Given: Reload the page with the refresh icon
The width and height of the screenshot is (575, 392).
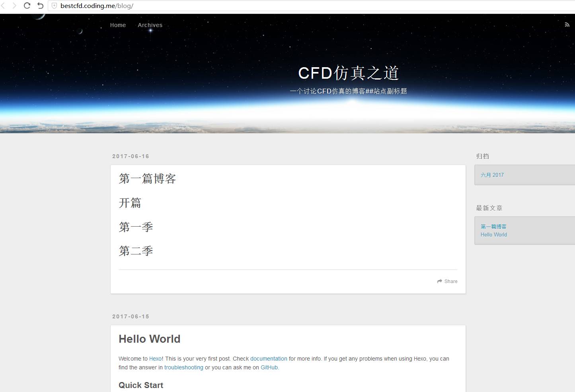Looking at the screenshot, I should click(x=27, y=6).
